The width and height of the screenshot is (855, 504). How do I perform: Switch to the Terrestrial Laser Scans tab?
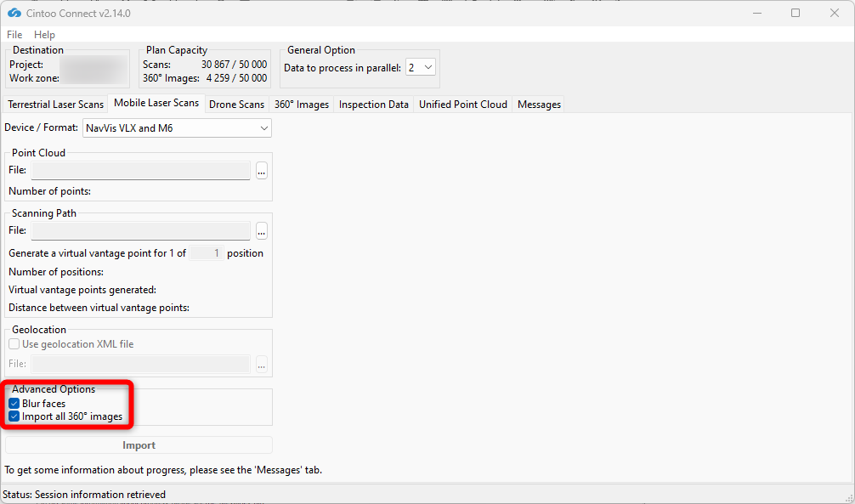[55, 105]
